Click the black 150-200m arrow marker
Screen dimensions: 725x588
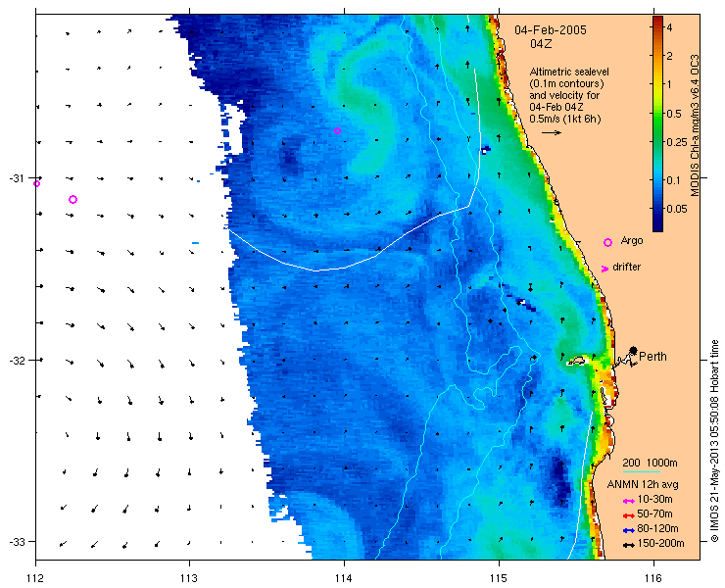[x=628, y=546]
